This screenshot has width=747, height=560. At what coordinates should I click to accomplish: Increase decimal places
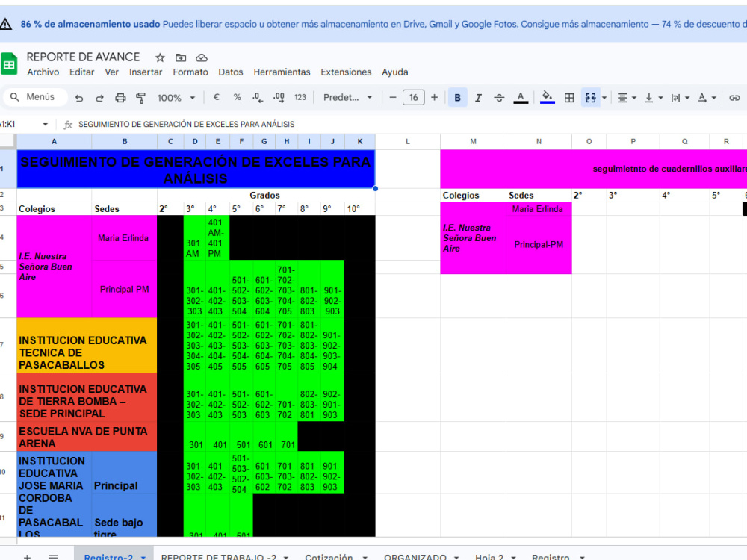click(279, 97)
